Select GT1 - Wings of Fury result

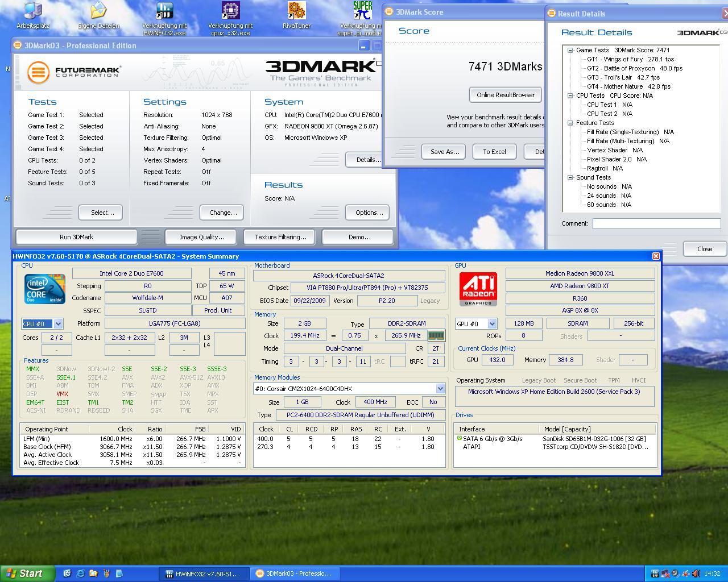tap(630, 59)
